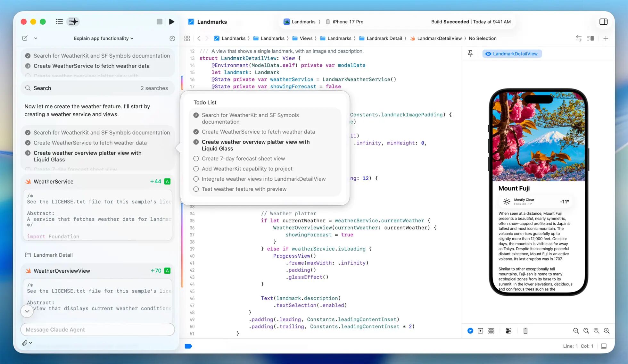Open the attachment paperclip dropdown
This screenshot has width=628, height=364.
click(27, 343)
